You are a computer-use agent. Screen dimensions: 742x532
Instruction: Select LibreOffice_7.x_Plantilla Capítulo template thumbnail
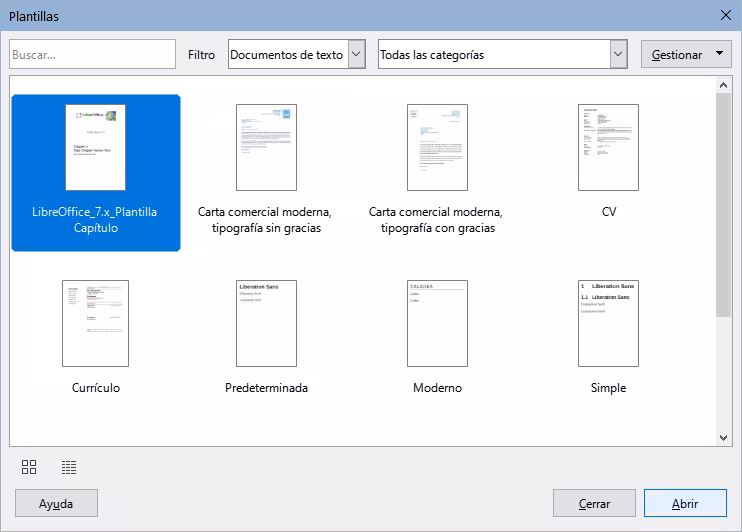[96, 148]
